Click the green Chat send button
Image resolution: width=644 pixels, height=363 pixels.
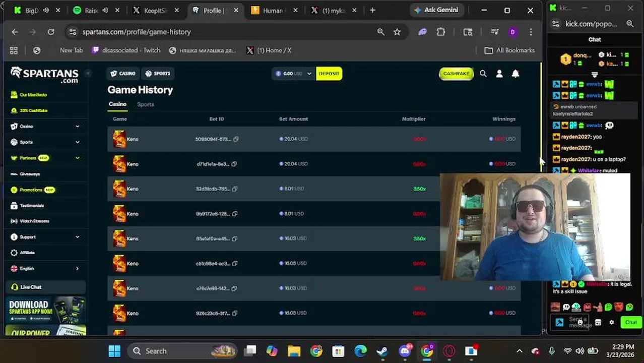[x=631, y=322]
